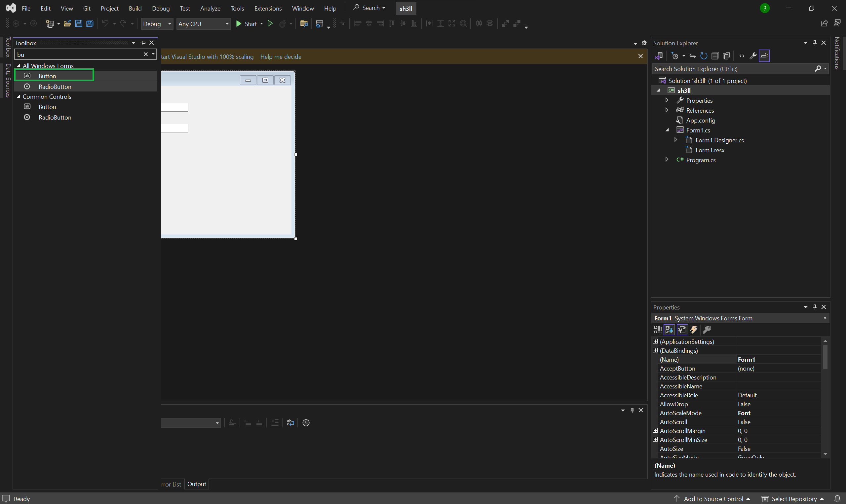Viewport: 846px width, 504px height.
Task: Click the Property Pages key icon
Action: click(x=707, y=330)
